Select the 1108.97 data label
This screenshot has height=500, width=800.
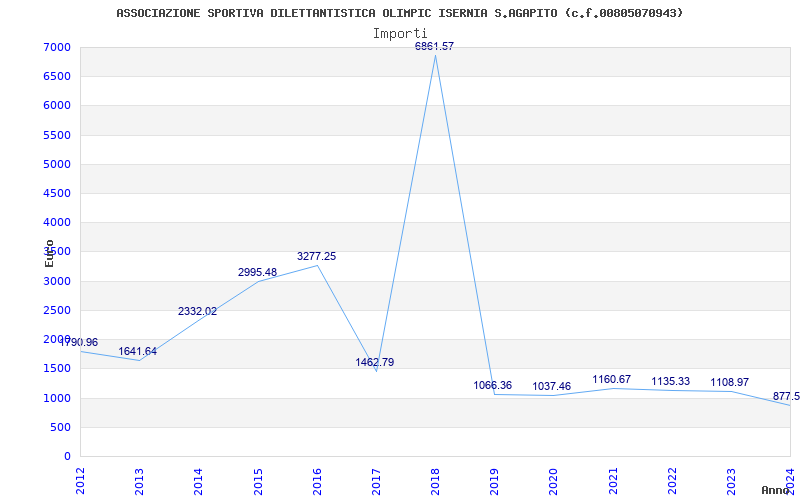(730, 382)
